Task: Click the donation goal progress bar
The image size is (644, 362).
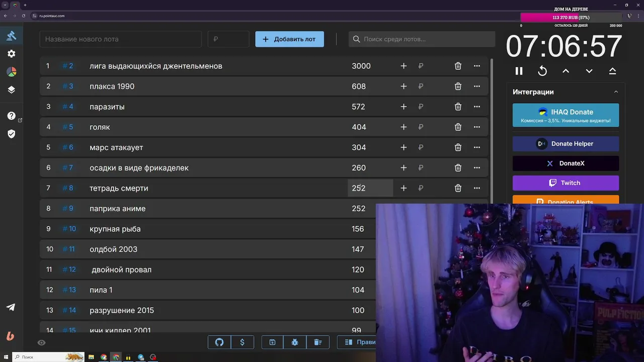Action: click(x=571, y=18)
